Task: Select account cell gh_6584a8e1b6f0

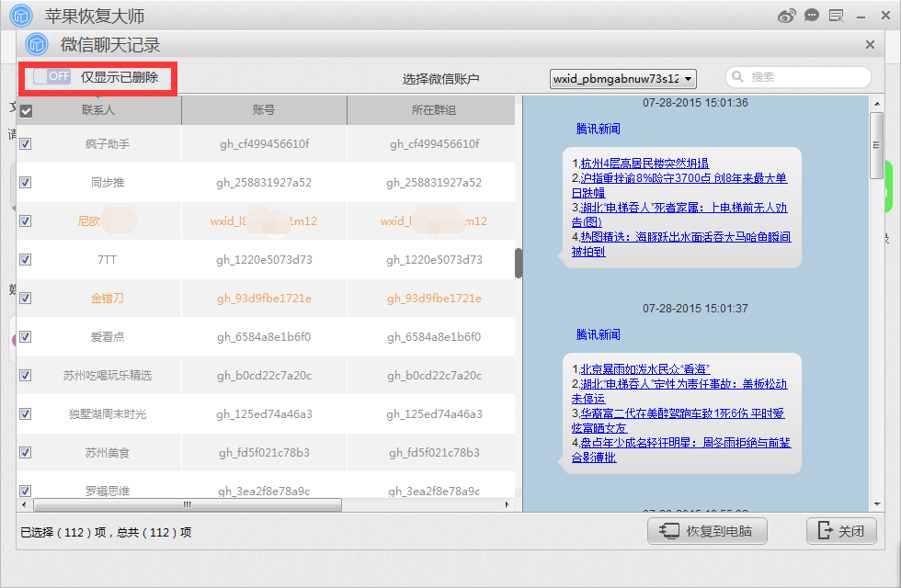Action: 265,336
